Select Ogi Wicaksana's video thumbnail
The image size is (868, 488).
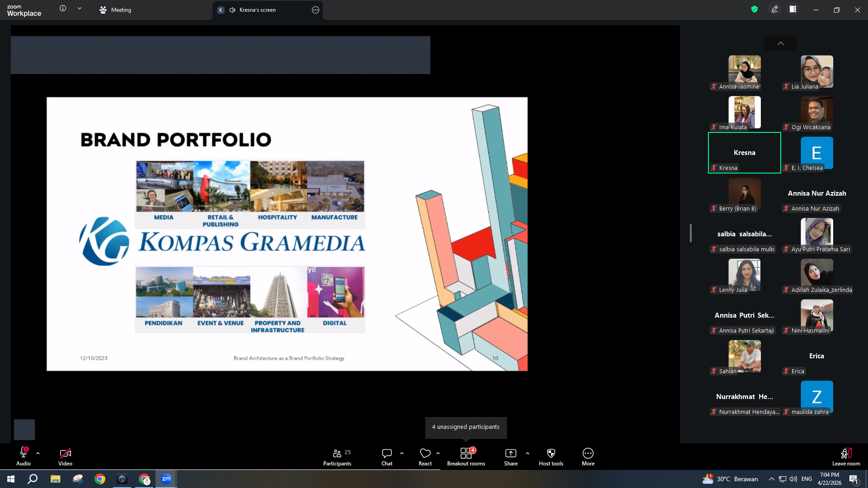coord(817,112)
